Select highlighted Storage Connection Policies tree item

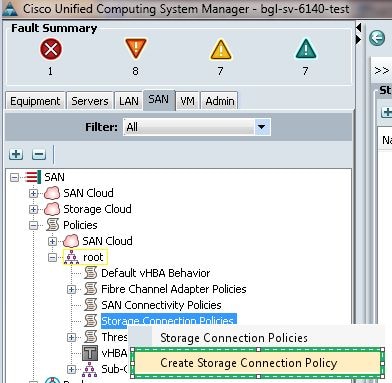169,320
